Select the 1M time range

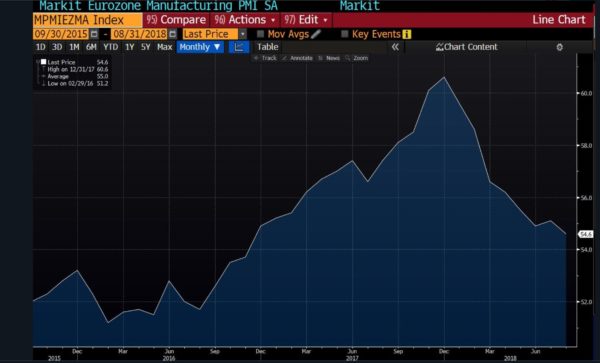click(74, 47)
